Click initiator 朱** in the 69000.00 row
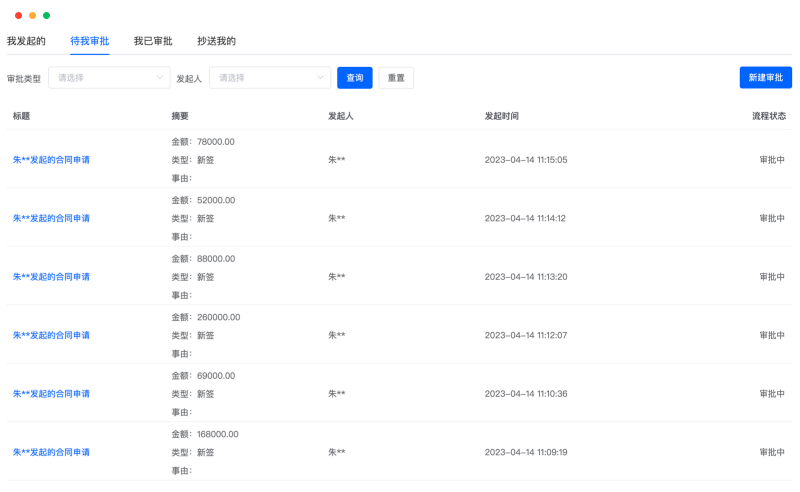Image resolution: width=800 pixels, height=492 pixels. tap(337, 394)
